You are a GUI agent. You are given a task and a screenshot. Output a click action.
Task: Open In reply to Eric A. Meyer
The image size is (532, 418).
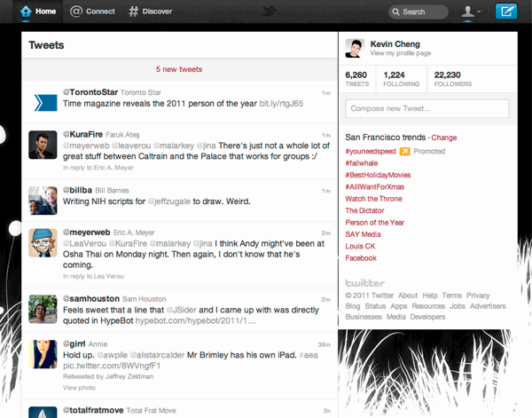pos(98,168)
